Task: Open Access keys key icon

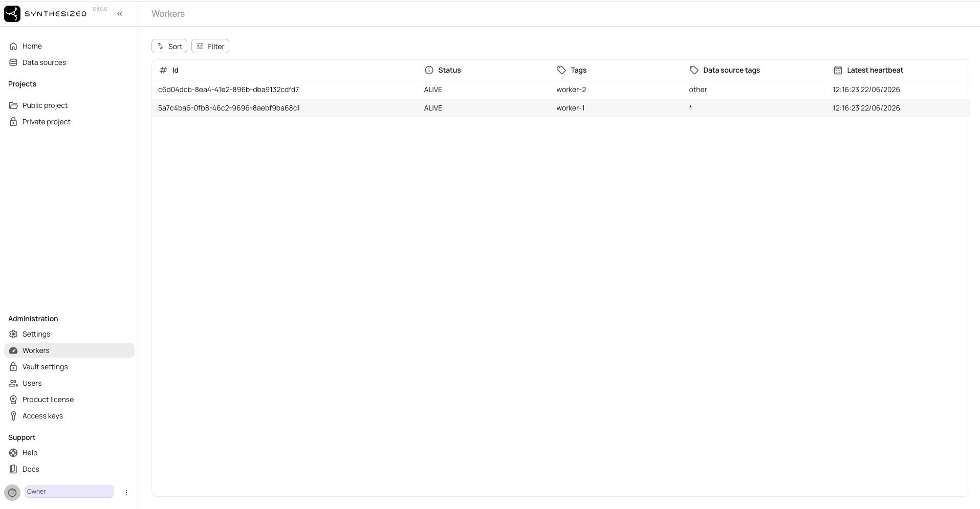Action: [13, 416]
